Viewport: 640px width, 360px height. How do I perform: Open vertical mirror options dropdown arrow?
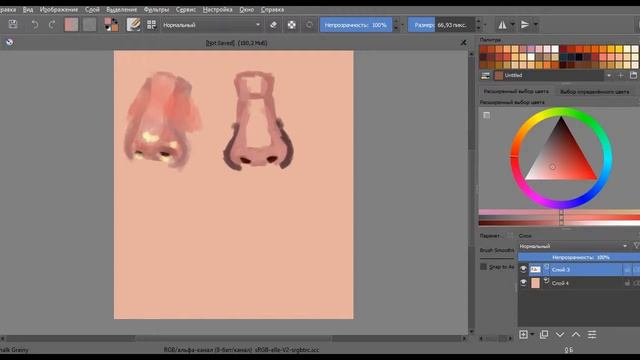(536, 25)
